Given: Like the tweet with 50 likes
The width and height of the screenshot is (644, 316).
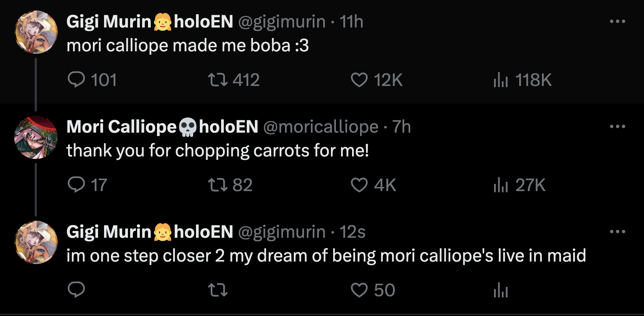Looking at the screenshot, I should (359, 290).
